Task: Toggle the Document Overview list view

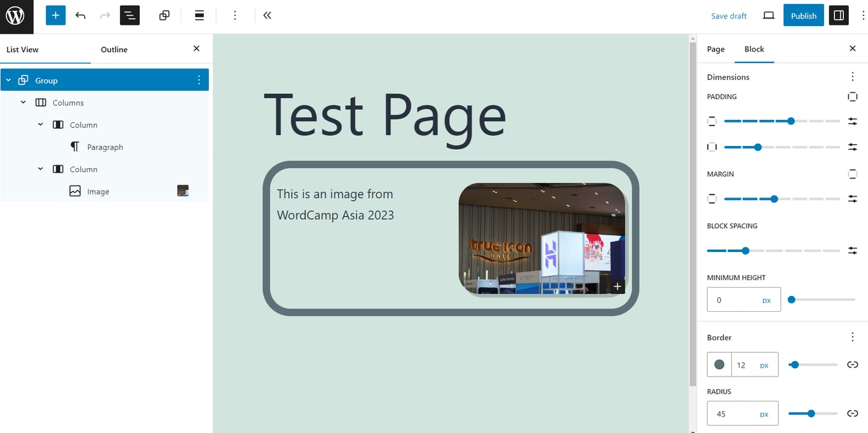Action: point(130,15)
